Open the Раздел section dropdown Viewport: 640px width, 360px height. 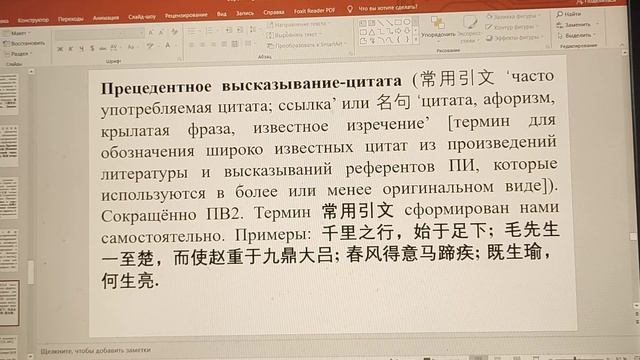(18, 53)
